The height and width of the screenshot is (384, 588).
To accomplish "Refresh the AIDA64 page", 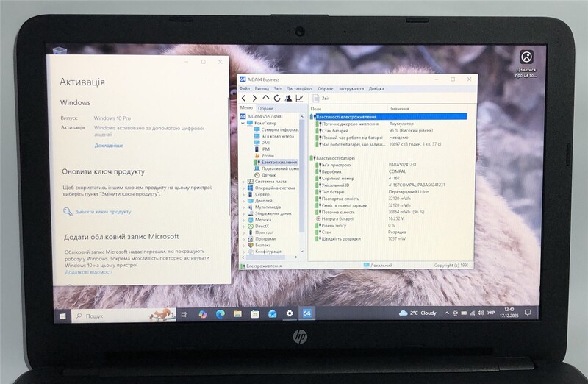I will coord(277,99).
